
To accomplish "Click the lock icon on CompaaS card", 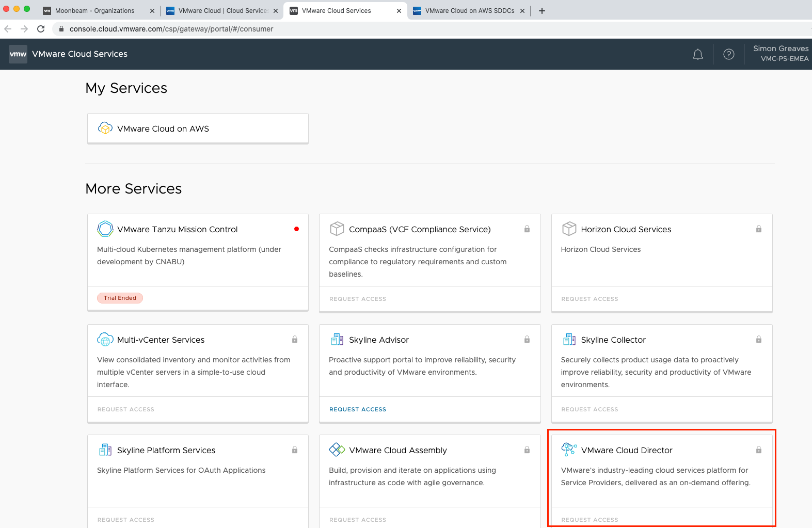I will 527,229.
